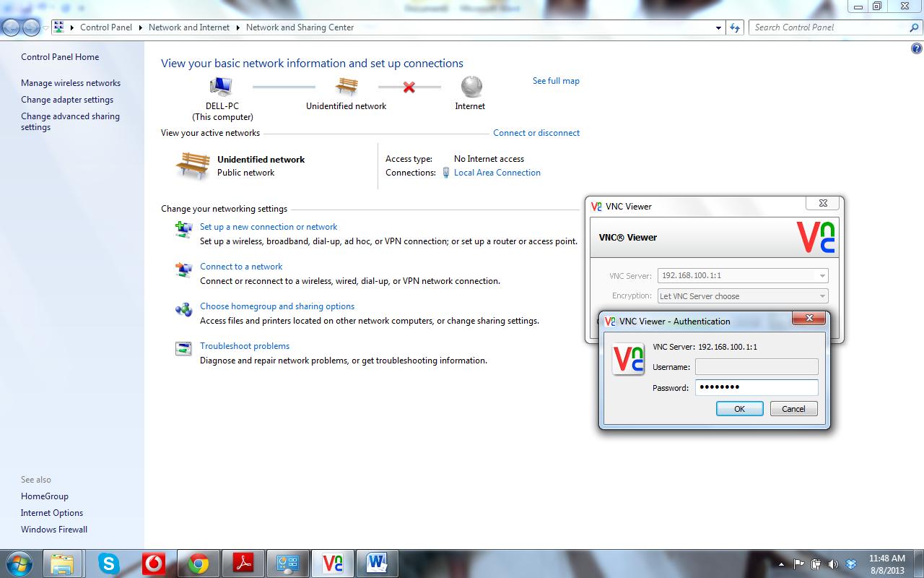The width and height of the screenshot is (924, 578).
Task: Click Network and Internet breadcrumb
Action: pos(189,27)
